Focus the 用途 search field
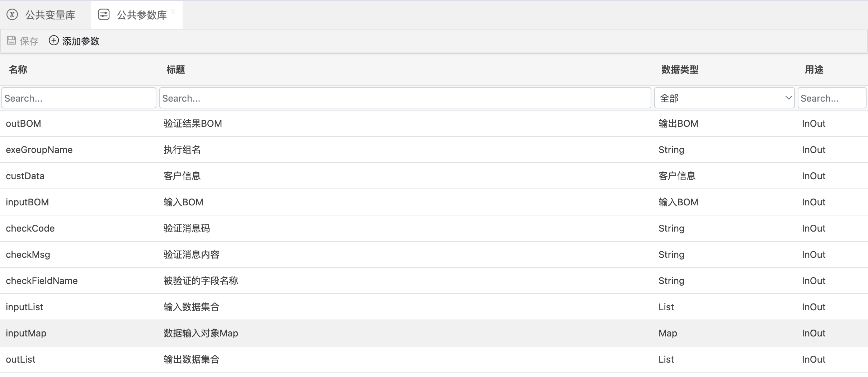 click(x=831, y=98)
